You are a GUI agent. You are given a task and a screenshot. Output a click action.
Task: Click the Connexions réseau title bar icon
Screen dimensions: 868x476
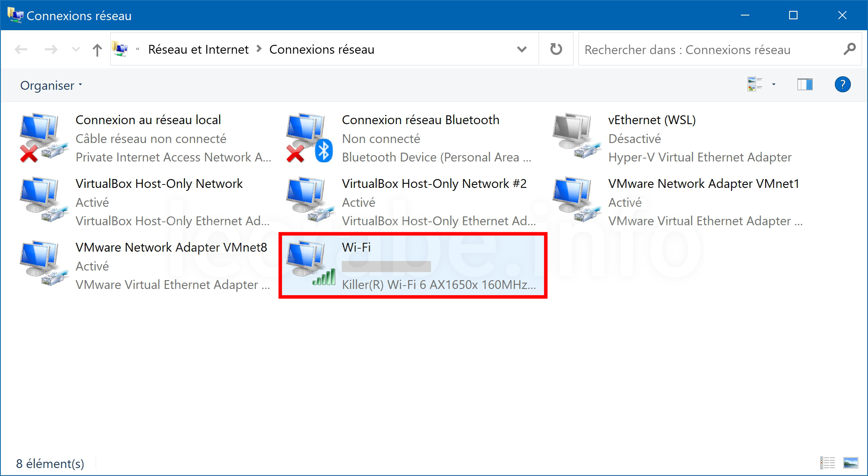click(15, 15)
